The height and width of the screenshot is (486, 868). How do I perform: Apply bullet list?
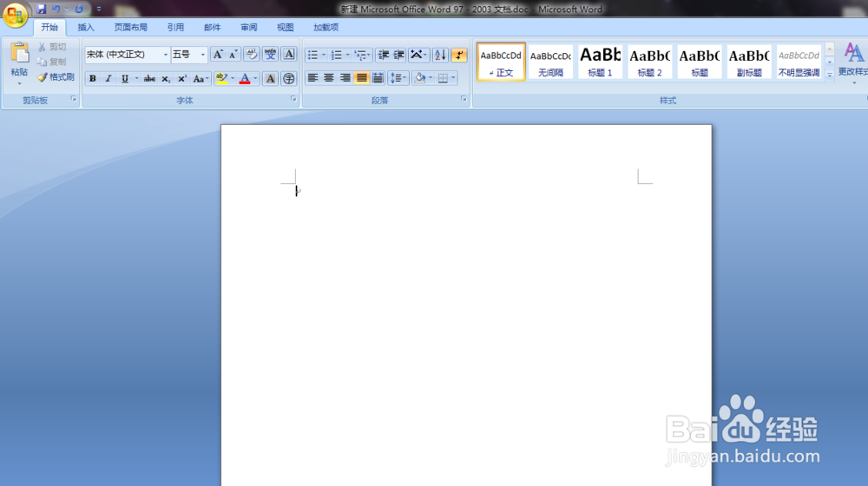coord(312,55)
